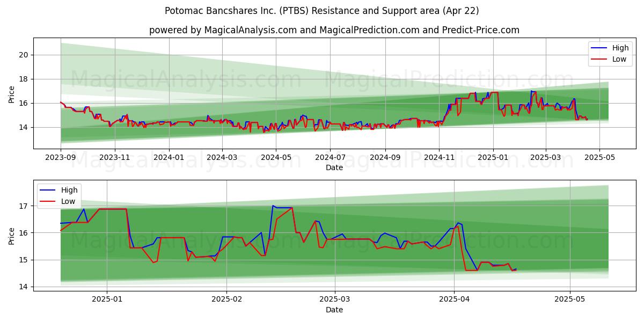Click the '16' price tick on bottom chart y-axis

(x=24, y=233)
